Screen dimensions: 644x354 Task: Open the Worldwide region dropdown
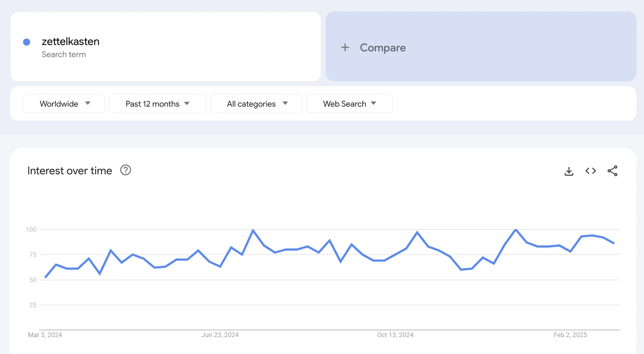[64, 104]
